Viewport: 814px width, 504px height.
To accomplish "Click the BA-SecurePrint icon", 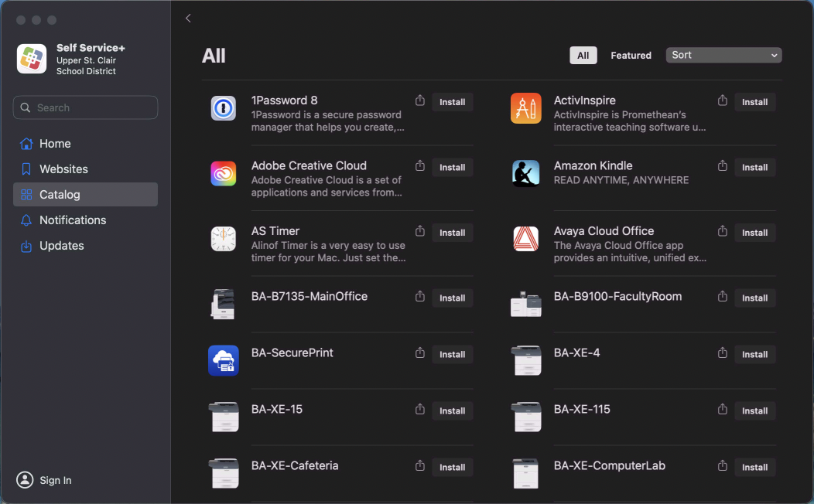I will 224,360.
